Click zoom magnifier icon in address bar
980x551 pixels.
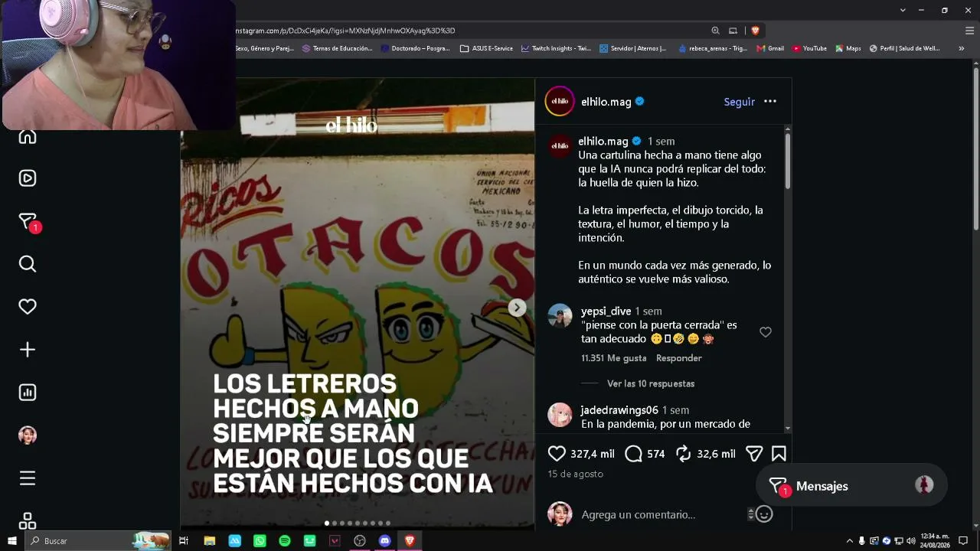(715, 31)
